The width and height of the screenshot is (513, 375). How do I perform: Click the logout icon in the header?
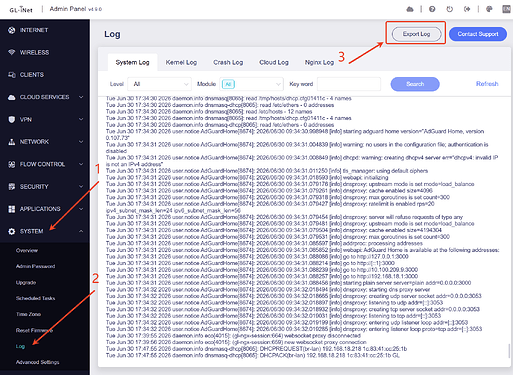coord(467,9)
